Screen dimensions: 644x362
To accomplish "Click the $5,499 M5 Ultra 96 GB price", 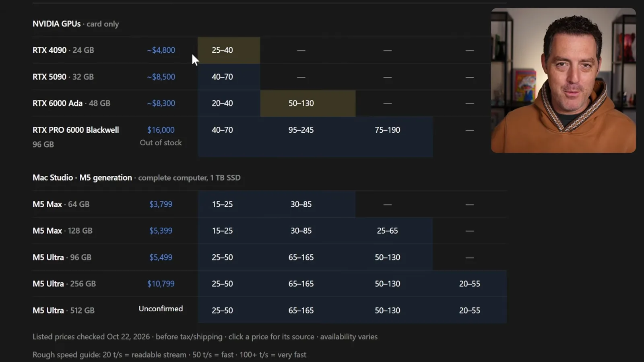I will [x=161, y=257].
